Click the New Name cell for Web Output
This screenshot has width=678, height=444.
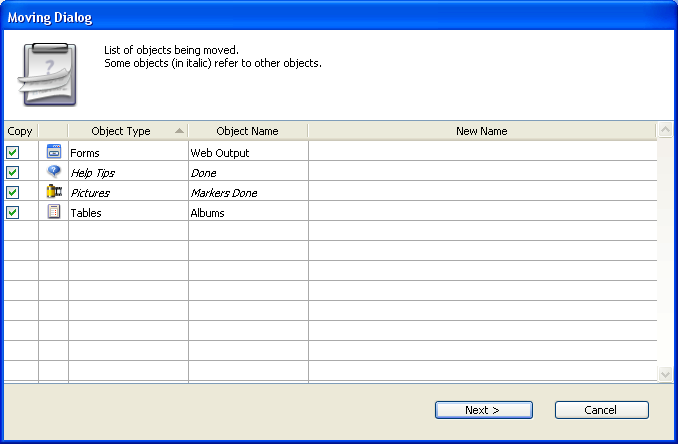point(481,153)
